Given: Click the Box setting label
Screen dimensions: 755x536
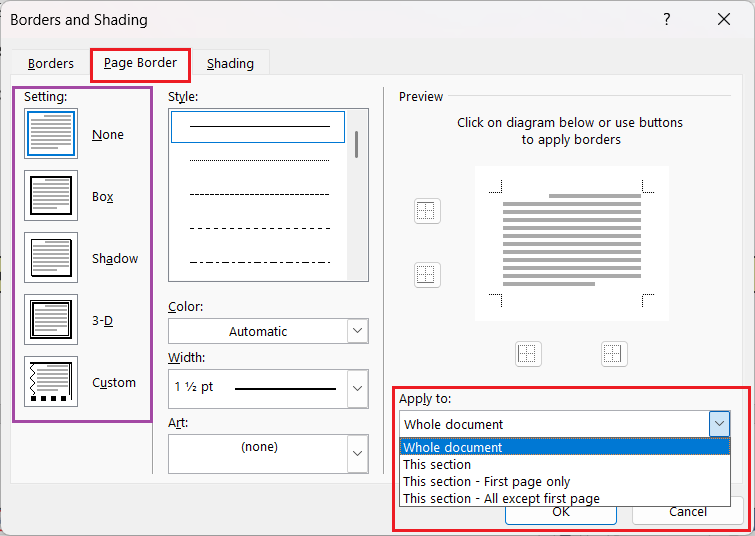Looking at the screenshot, I should [x=103, y=196].
